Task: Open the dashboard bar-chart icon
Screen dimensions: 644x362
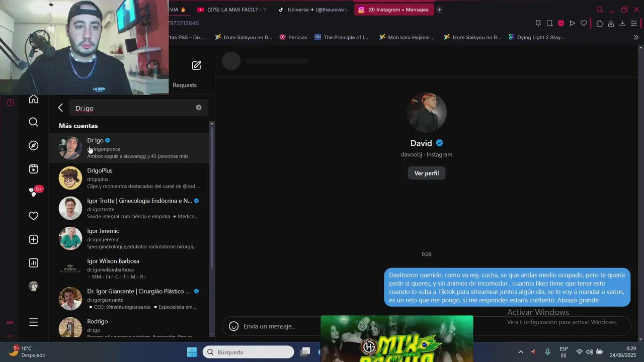Action: point(33,262)
